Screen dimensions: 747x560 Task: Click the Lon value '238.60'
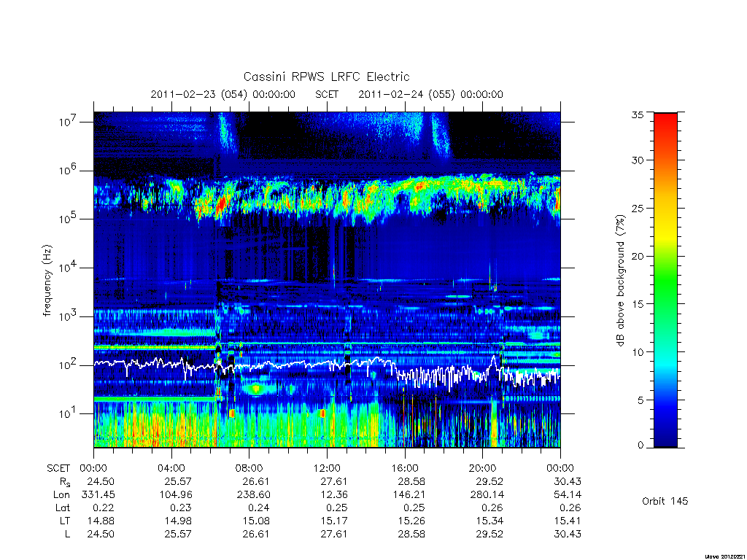(x=253, y=495)
